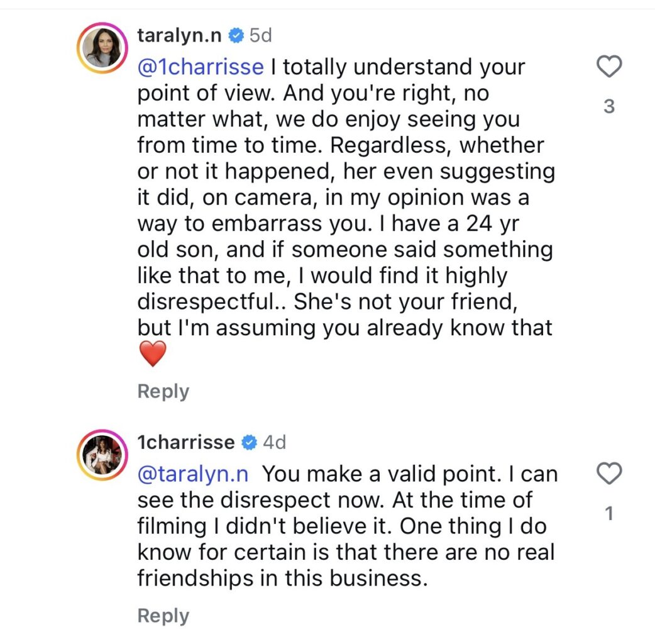This screenshot has width=655, height=644.
Task: Open 1charrisse's profile picture
Action: pos(102,456)
